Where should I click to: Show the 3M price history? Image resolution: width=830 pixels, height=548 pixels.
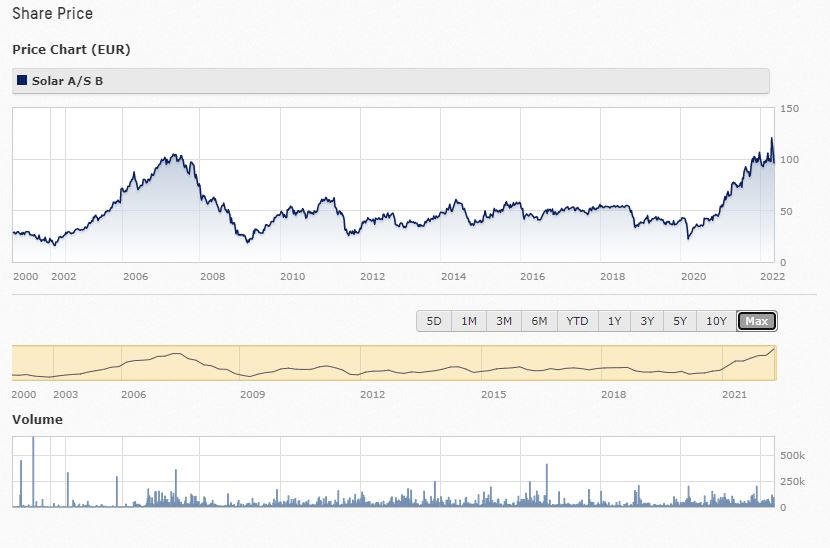504,321
